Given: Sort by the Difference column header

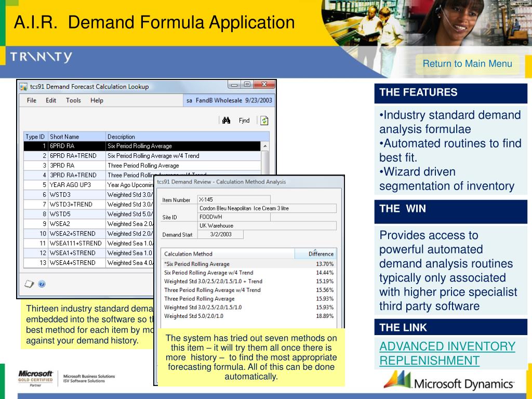Looking at the screenshot, I should pos(315,254).
